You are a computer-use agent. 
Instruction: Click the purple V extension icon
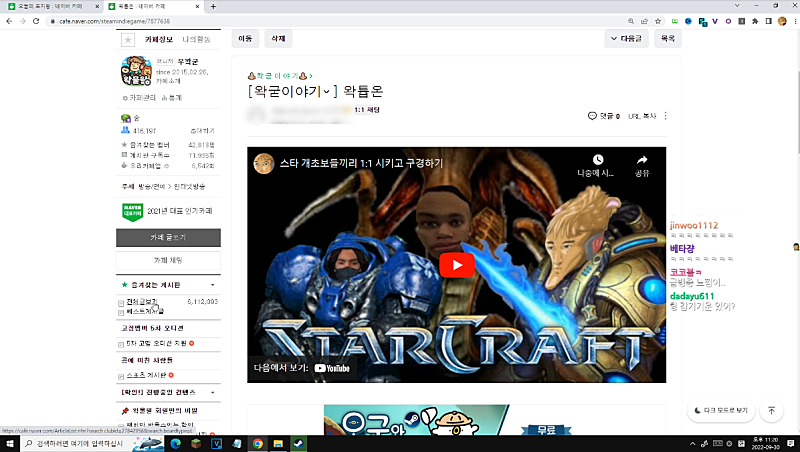click(715, 21)
